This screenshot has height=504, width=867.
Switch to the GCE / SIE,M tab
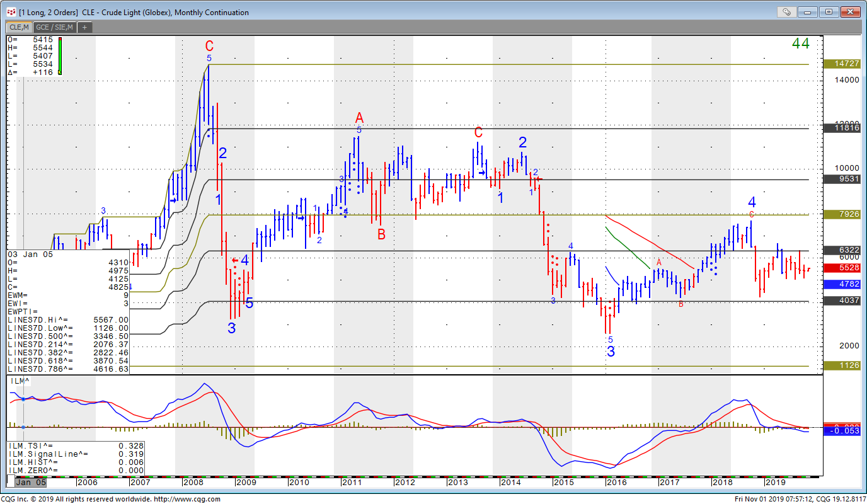[x=54, y=27]
